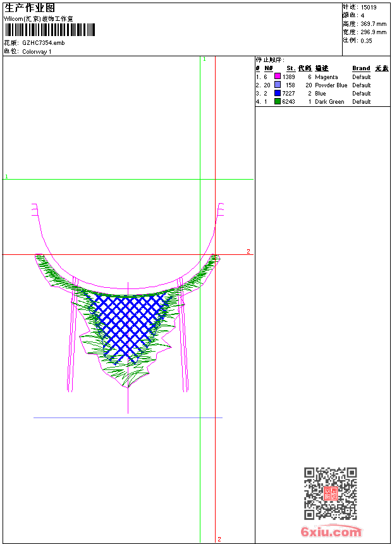
Task: Select the Dark Green color swatch
Action: click(x=278, y=101)
